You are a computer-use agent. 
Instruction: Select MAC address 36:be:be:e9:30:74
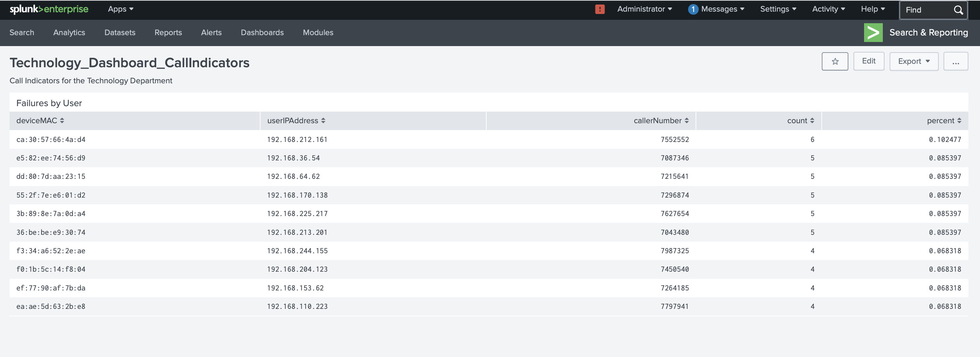point(50,232)
